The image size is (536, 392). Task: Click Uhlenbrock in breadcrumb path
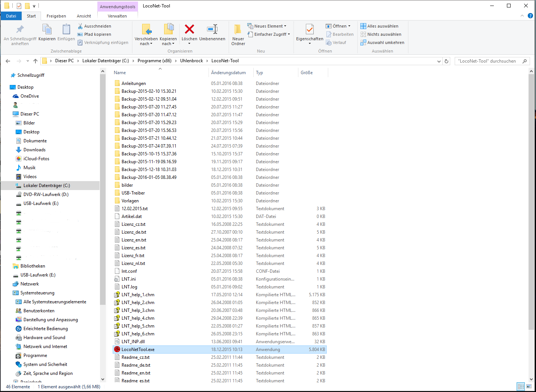192,61
